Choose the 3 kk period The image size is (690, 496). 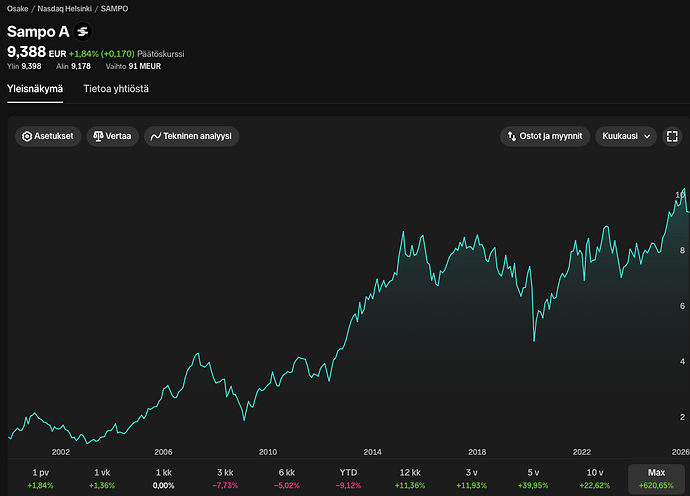click(225, 478)
